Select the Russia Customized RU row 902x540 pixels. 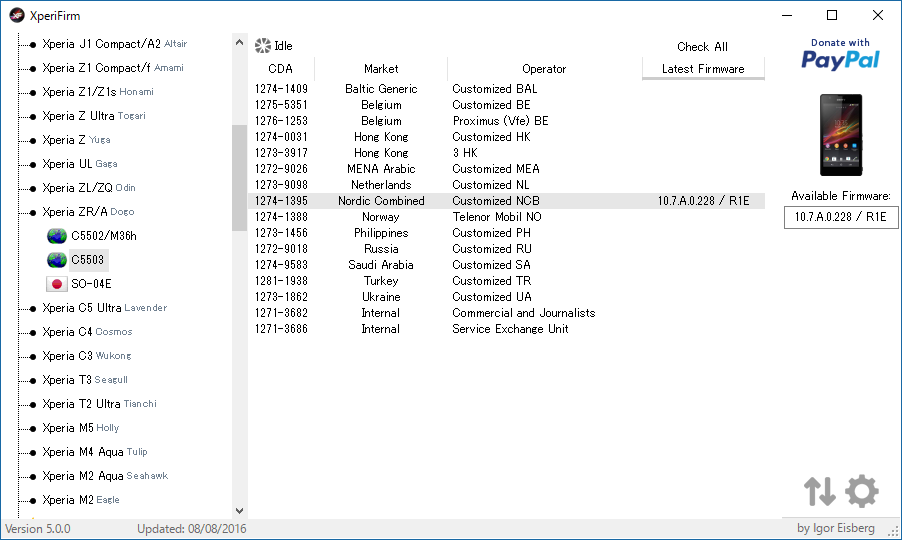pyautogui.click(x=506, y=249)
